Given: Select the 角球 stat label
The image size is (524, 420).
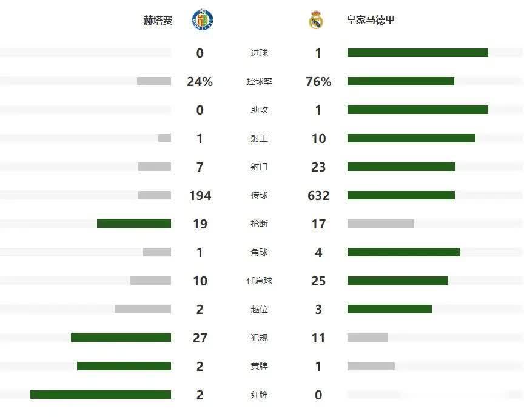Looking at the screenshot, I should (259, 252).
